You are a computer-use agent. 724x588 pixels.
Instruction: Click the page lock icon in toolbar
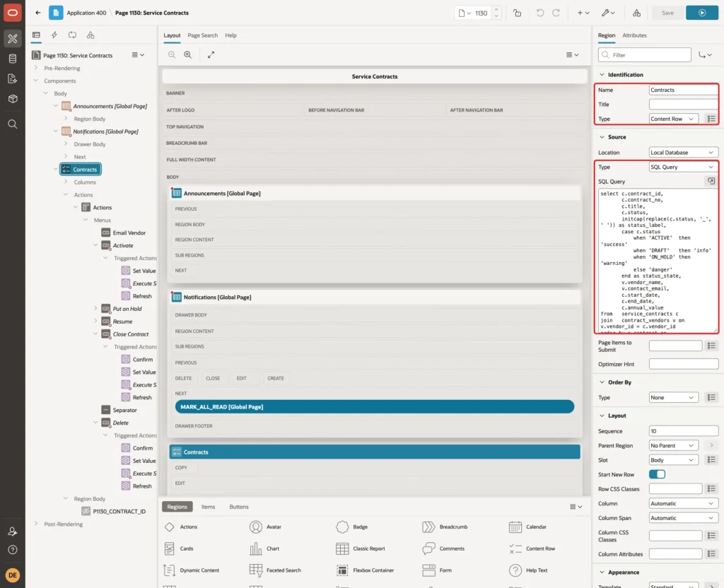[x=517, y=13]
